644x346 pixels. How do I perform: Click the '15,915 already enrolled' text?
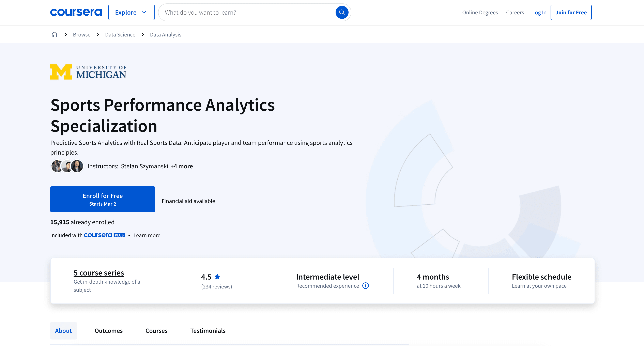click(82, 222)
